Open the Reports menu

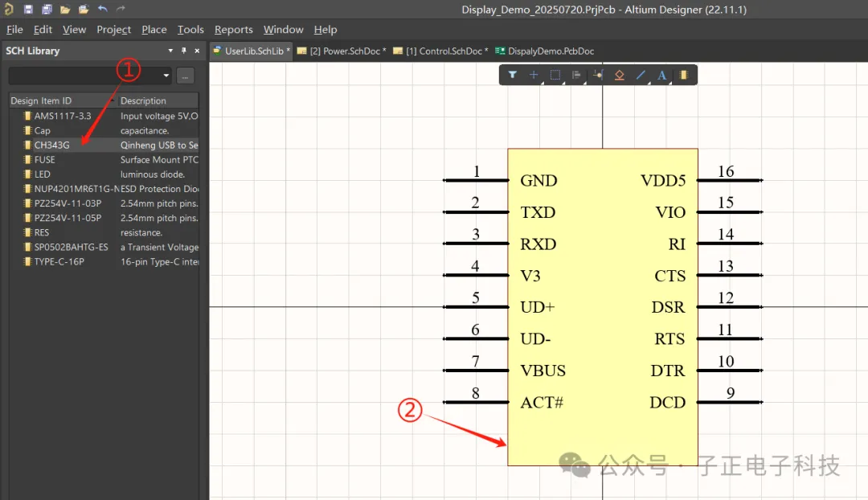click(234, 30)
